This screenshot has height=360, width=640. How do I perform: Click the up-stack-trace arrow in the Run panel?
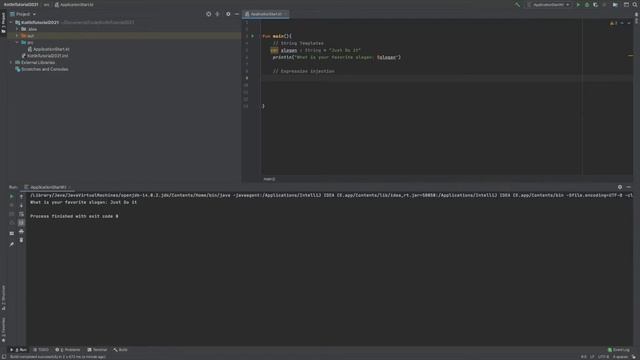21,196
